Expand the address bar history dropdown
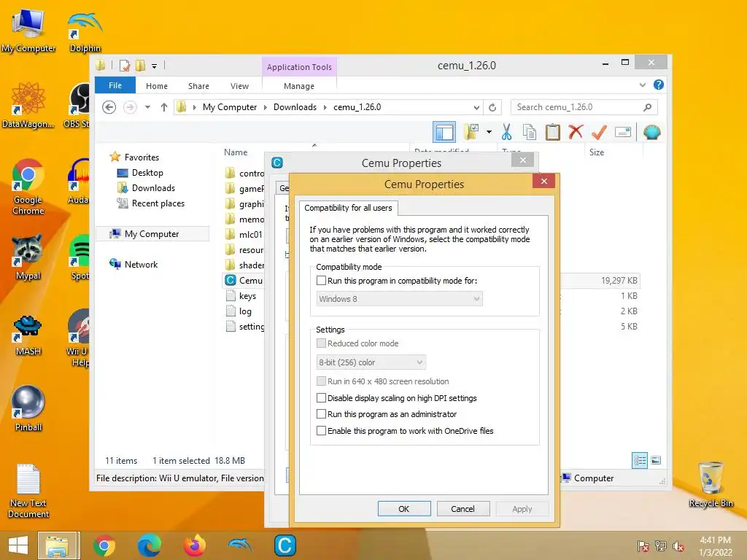Screen dimensions: 747x560 click(476, 107)
